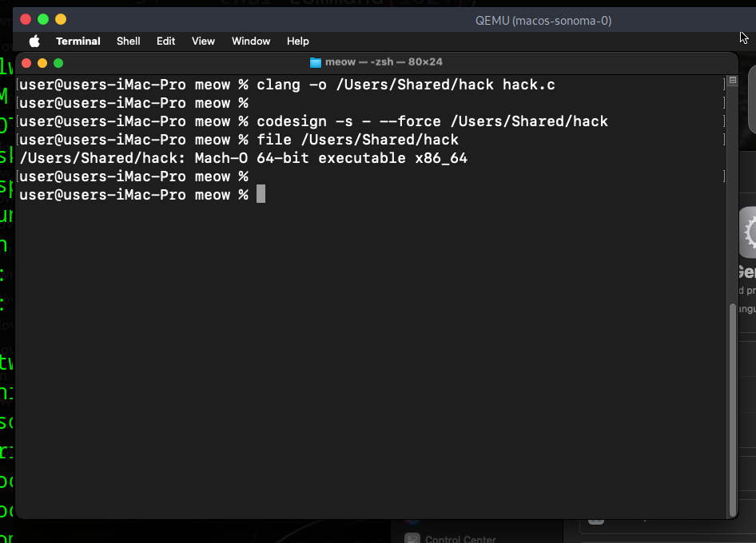This screenshot has width=756, height=543.
Task: Click the Control Center icon in sidebar
Action: (x=412, y=539)
